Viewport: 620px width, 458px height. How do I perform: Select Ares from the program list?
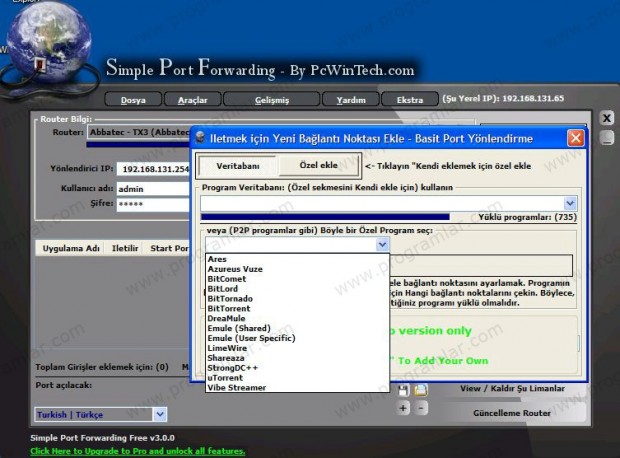tap(297, 259)
